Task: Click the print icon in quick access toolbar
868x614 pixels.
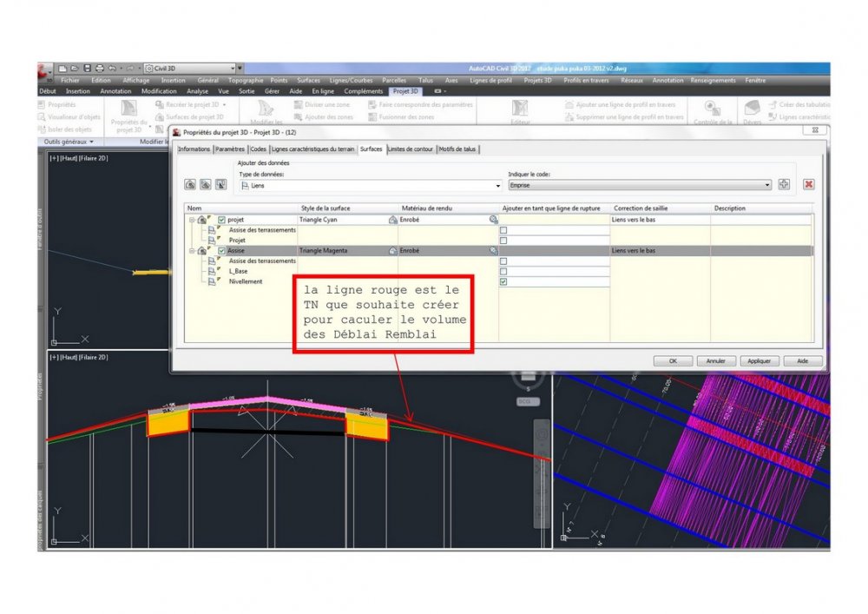Action: point(100,68)
